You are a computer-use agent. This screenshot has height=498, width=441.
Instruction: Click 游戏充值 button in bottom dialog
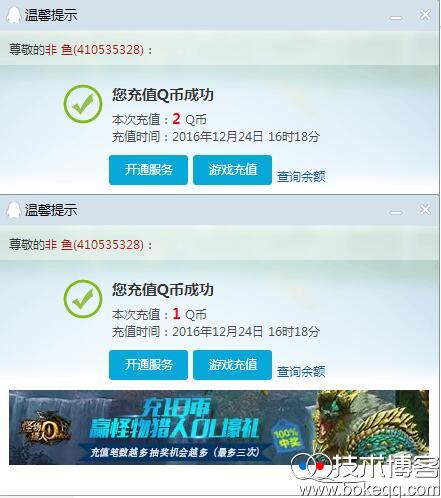point(232,365)
